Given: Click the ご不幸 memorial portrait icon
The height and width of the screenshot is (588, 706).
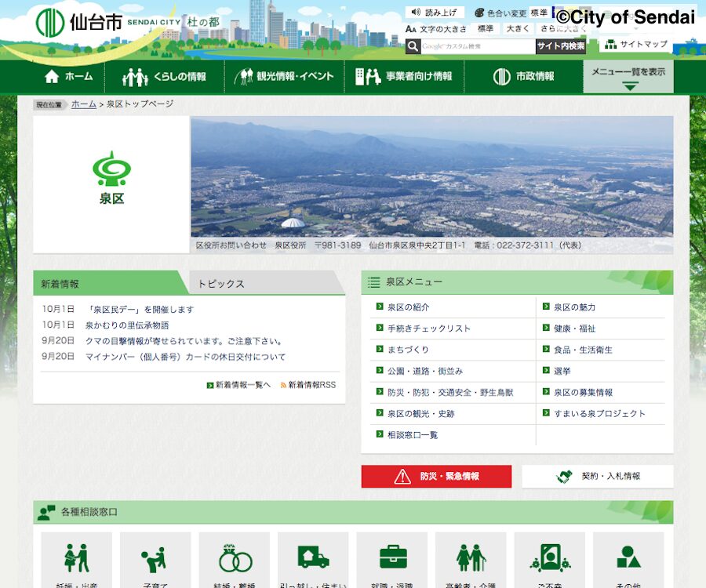Looking at the screenshot, I should 549,559.
